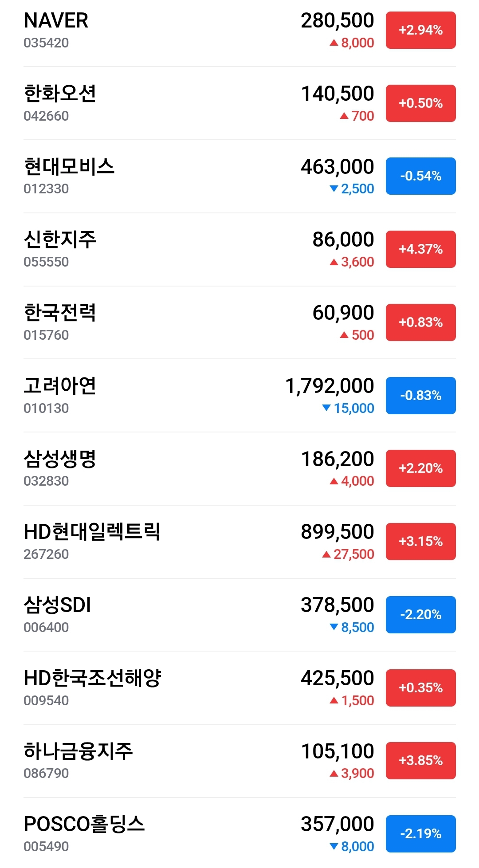The width and height of the screenshot is (479, 868).
Task: Open HD현대일렉트릭 stock details
Action: click(x=92, y=532)
